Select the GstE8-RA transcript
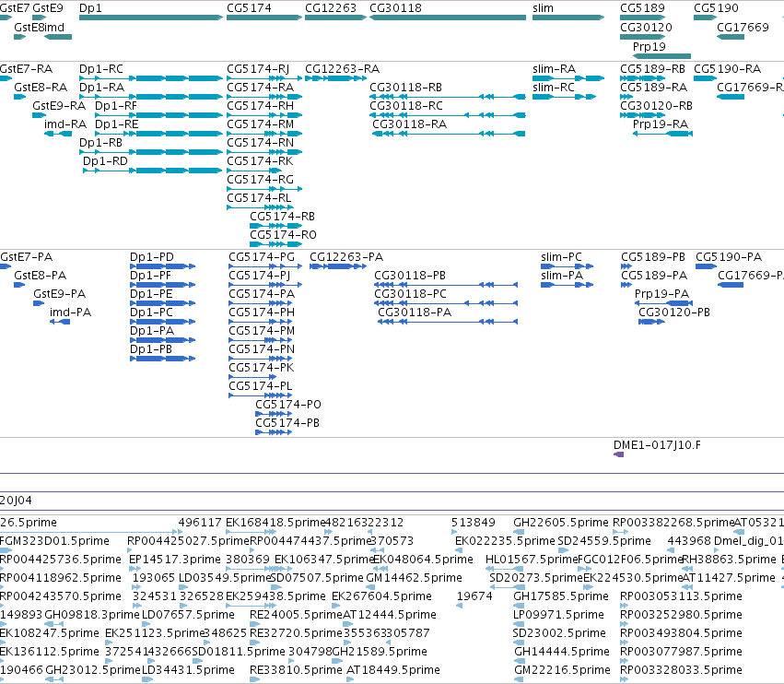This screenshot has height=684, width=784. point(20,97)
